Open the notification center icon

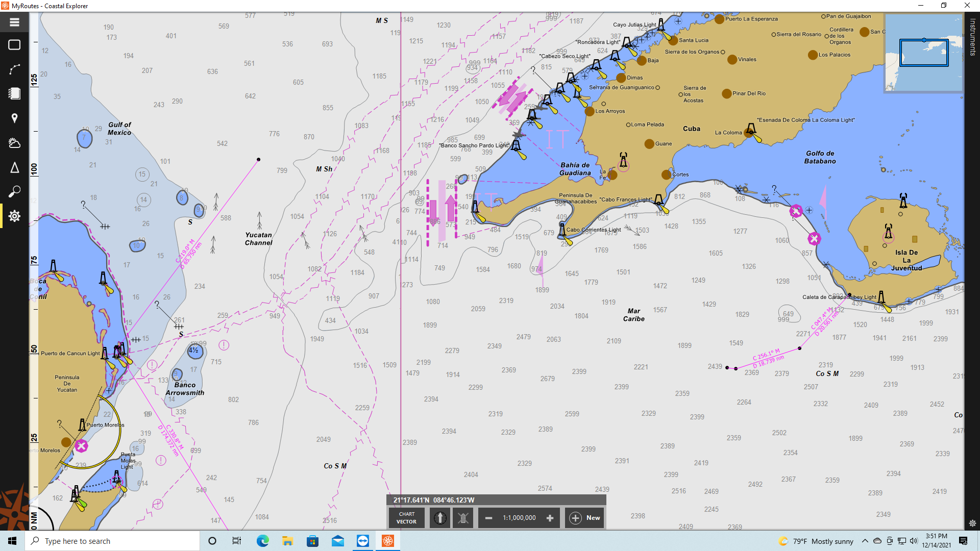[x=963, y=541]
